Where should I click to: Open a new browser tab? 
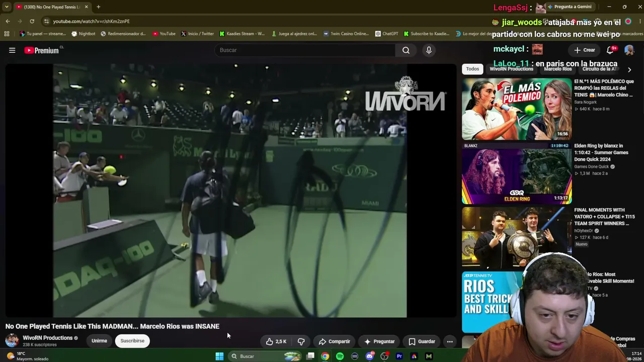tap(98, 7)
